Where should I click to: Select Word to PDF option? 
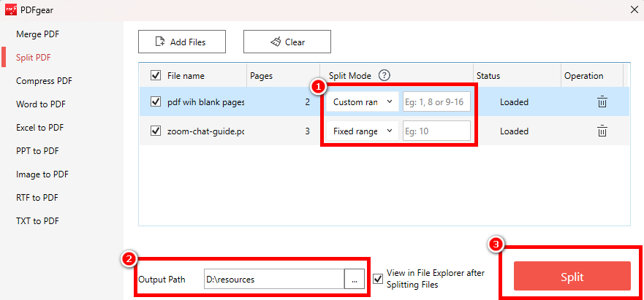coord(41,104)
